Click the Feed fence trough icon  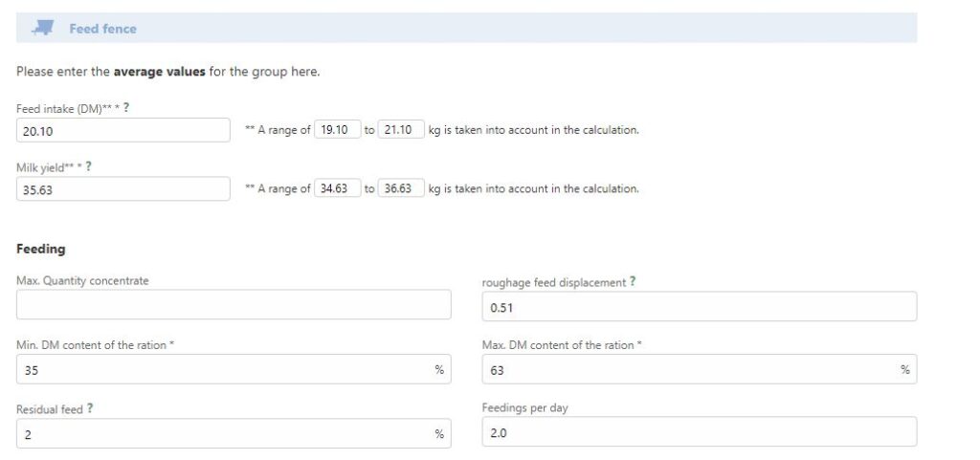point(42,29)
